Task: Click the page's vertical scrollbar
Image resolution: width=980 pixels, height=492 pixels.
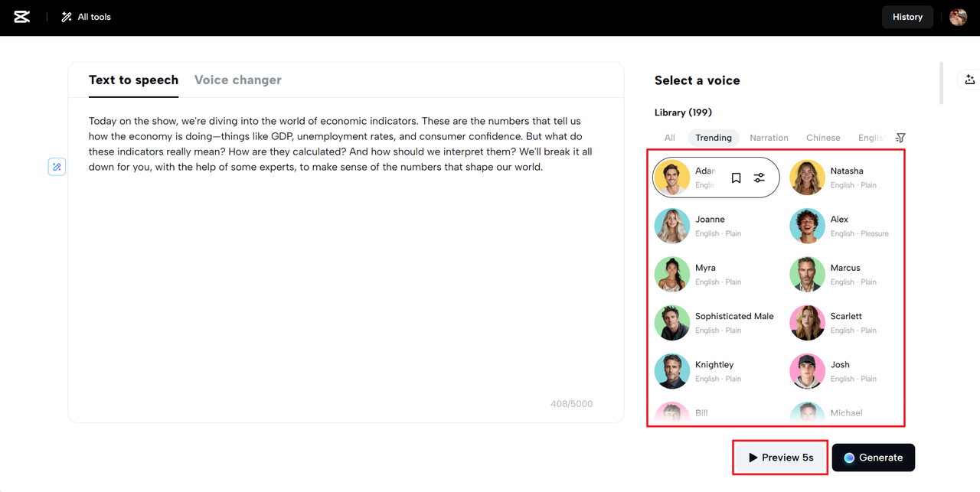Action: click(941, 83)
